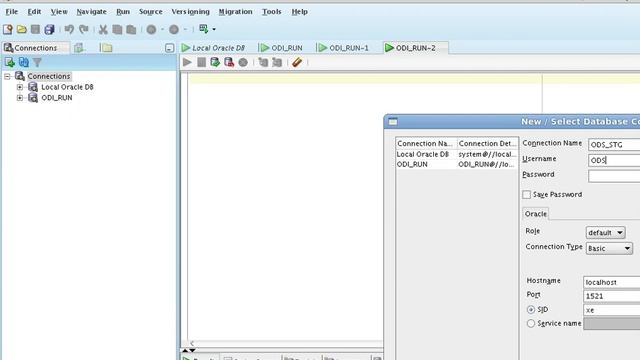Select the Service name radio button
640x360 pixels.
531,324
